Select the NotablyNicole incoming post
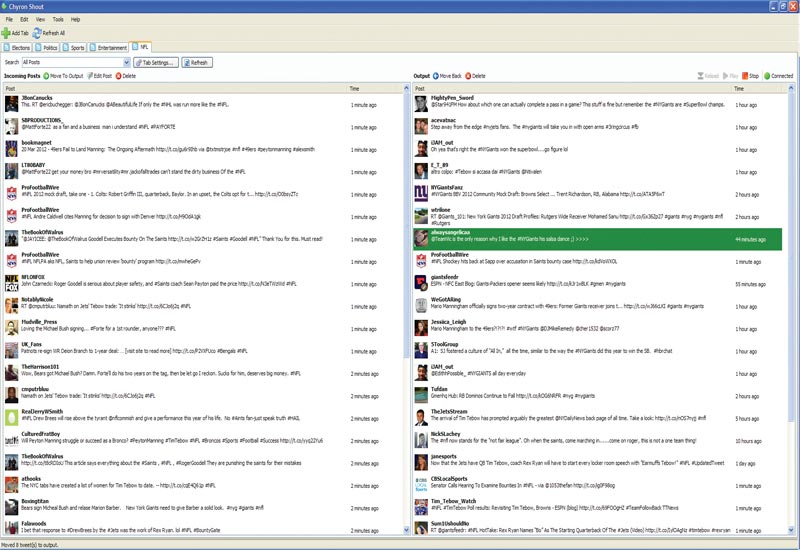 203,306
